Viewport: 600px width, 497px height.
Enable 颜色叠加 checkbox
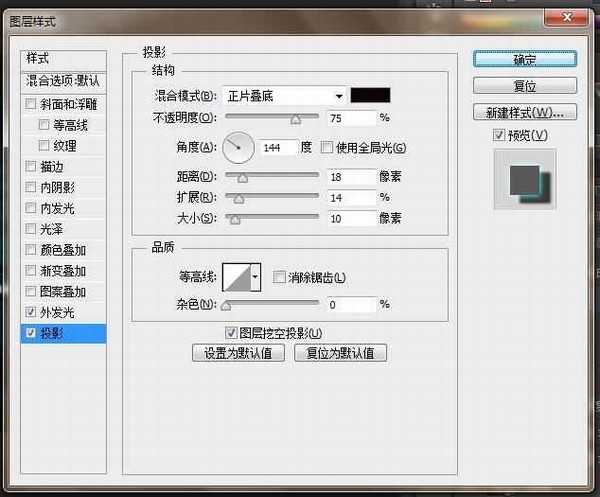[31, 249]
